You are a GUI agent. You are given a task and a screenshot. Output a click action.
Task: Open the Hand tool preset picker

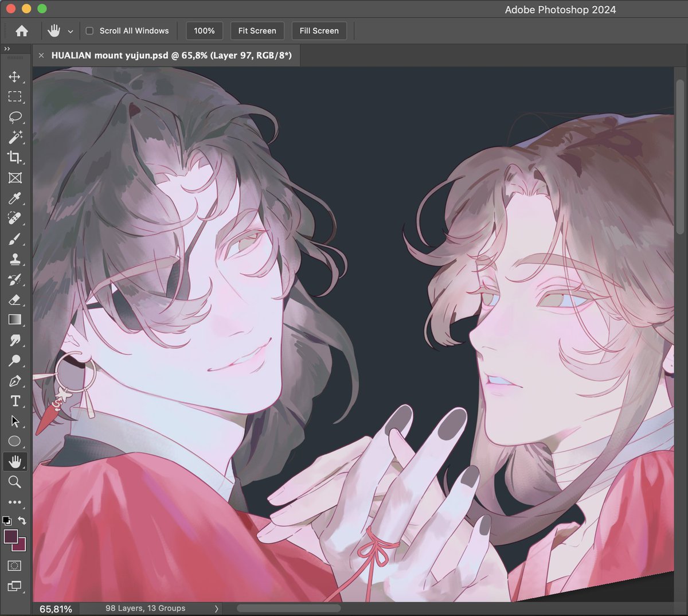coord(71,32)
